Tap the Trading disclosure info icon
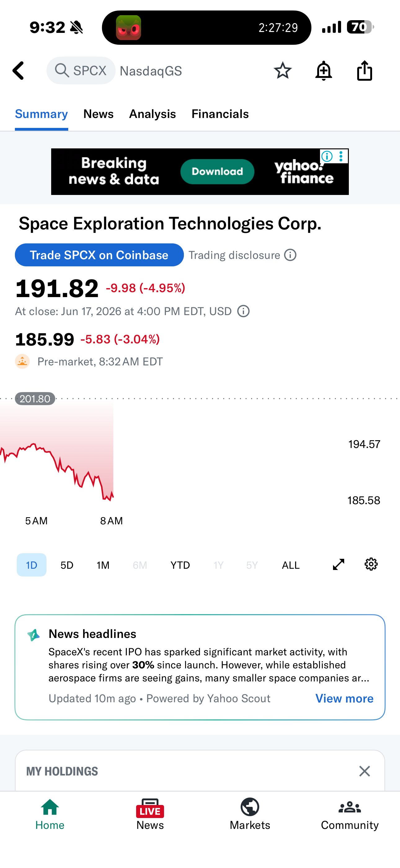 coord(290,255)
